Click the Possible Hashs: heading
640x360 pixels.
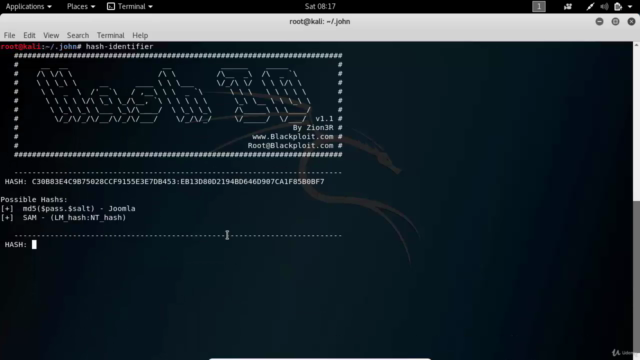coord(34,200)
